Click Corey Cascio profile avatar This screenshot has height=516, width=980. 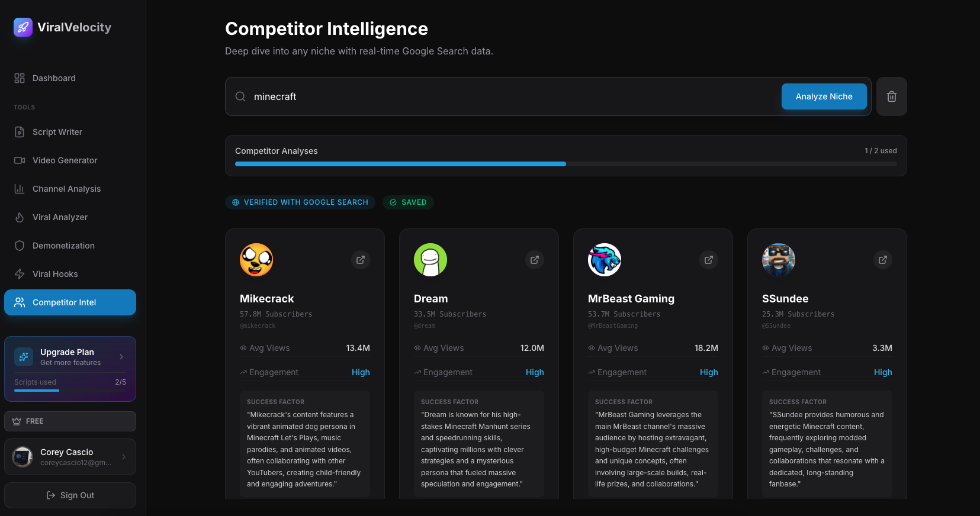(23, 457)
